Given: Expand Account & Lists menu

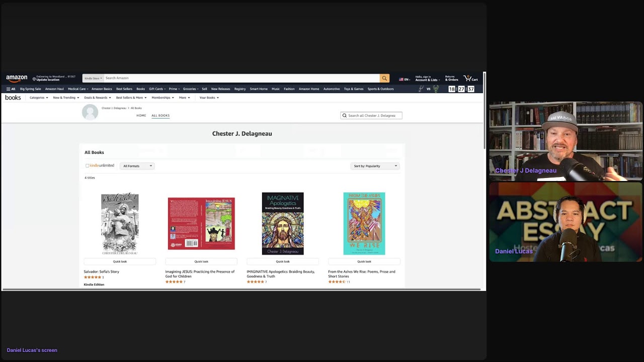Looking at the screenshot, I should [x=427, y=78].
